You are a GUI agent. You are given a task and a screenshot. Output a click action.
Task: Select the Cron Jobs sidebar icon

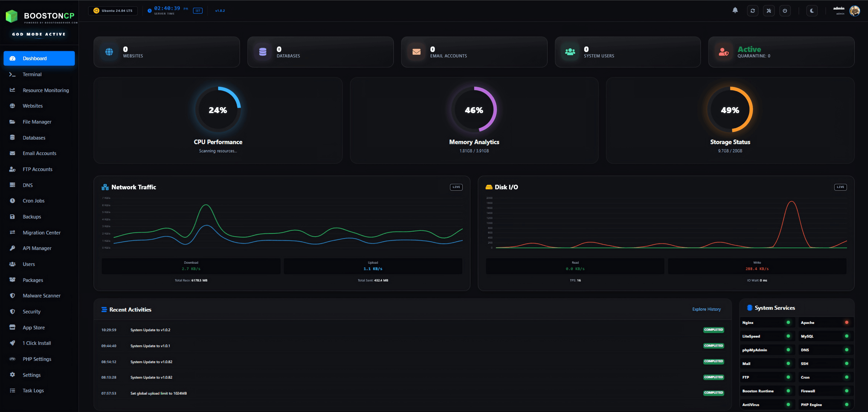tap(12, 200)
